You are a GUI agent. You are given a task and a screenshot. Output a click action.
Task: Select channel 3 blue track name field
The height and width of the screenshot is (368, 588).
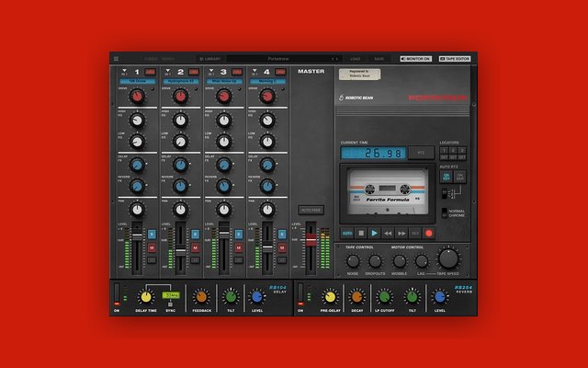[224, 81]
